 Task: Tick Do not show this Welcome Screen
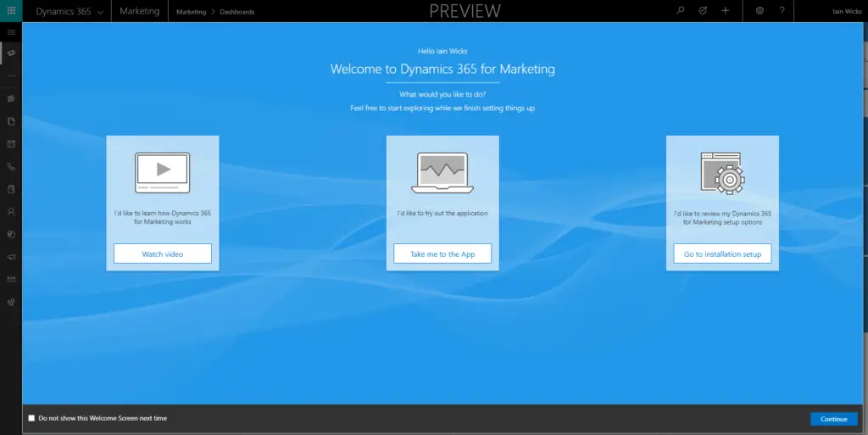(31, 418)
